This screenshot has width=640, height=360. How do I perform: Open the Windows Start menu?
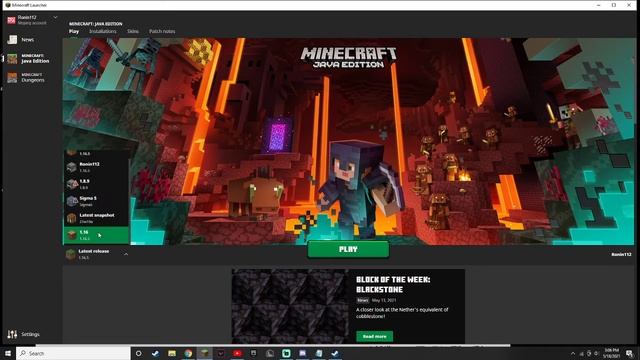(x=8, y=353)
